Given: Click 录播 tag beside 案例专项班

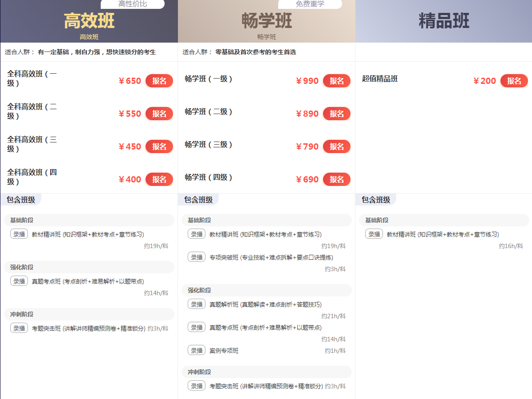Looking at the screenshot, I should pos(197,351).
